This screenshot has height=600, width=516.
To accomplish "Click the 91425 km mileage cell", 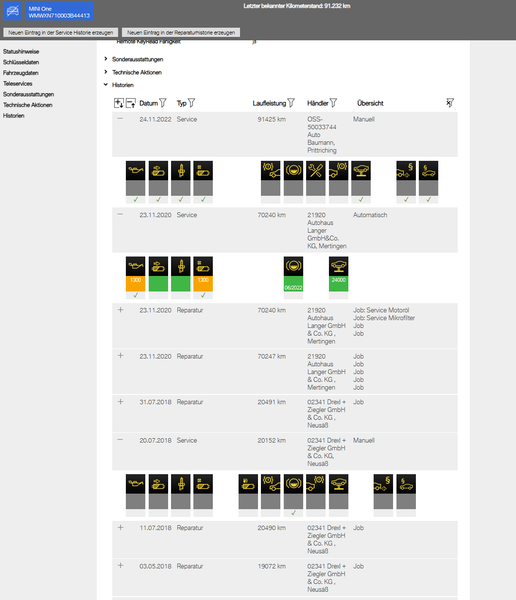I will click(x=271, y=119).
